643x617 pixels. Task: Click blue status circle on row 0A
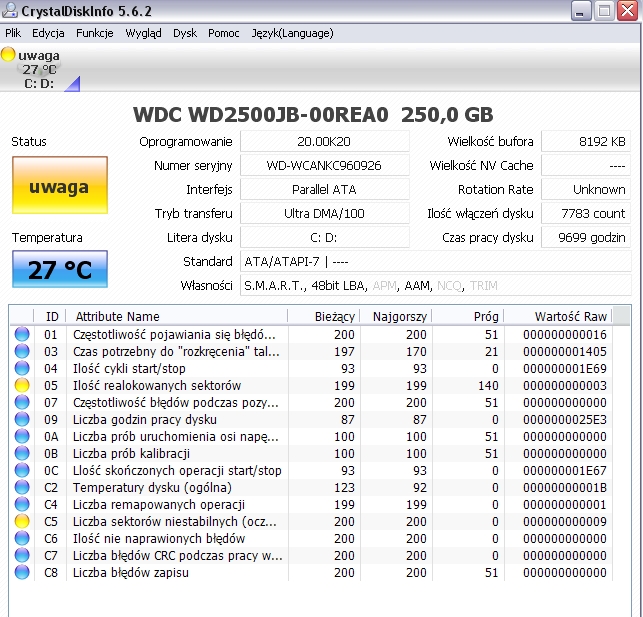(22, 437)
